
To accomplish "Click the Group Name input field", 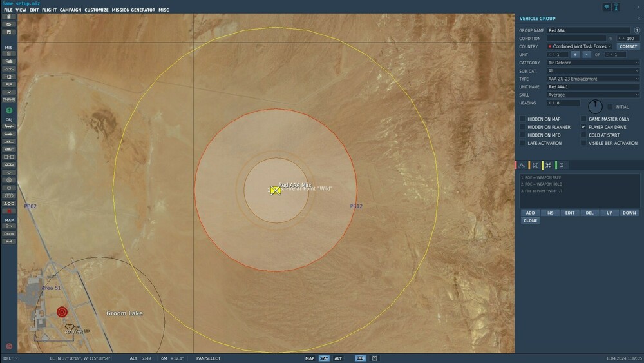I will 589,30.
